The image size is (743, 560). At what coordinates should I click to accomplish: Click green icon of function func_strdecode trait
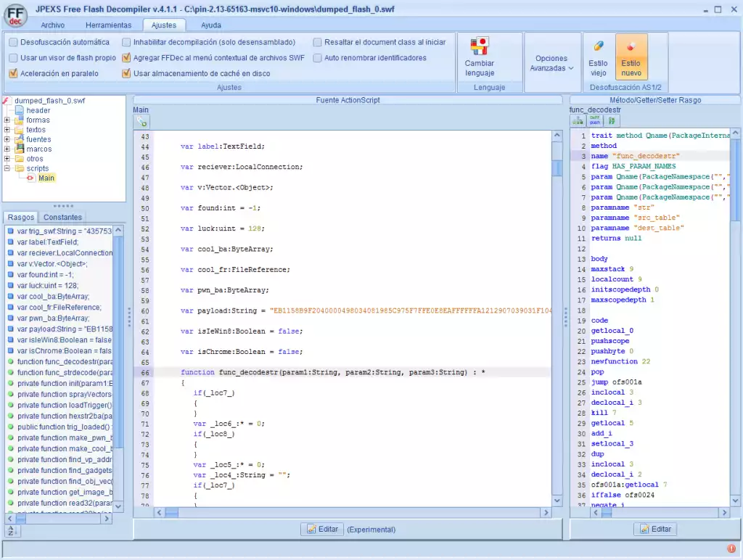click(x=10, y=372)
